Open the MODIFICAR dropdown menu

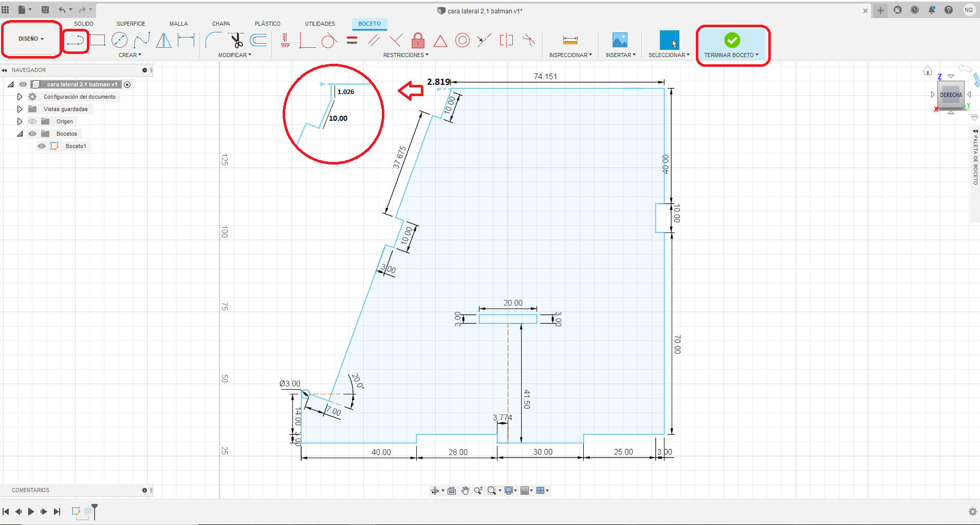235,55
